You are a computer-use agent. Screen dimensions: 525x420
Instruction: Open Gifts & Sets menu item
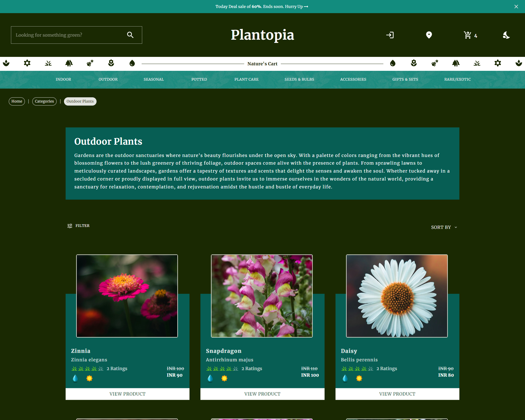[405, 79]
